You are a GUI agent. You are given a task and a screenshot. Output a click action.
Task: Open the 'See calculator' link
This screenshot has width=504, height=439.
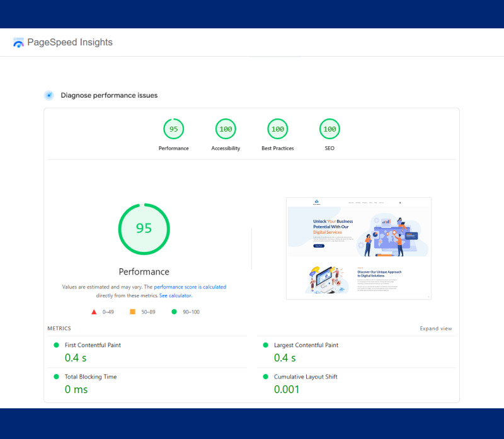tap(175, 295)
